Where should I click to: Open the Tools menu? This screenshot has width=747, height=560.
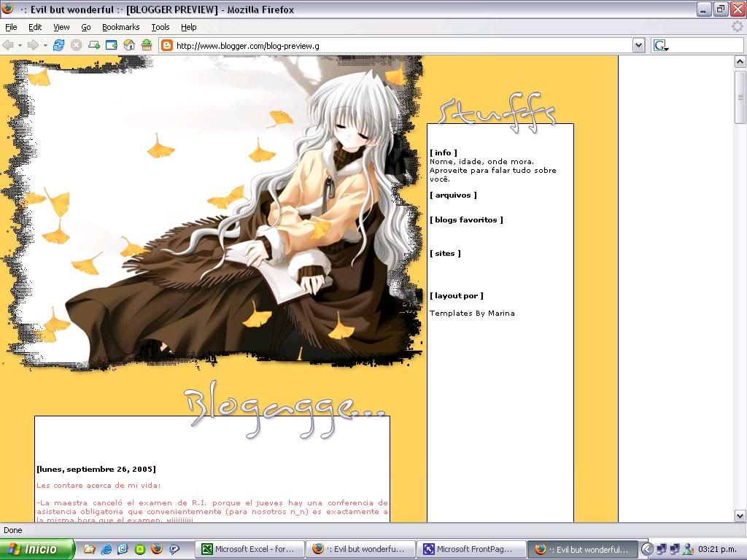tap(160, 27)
